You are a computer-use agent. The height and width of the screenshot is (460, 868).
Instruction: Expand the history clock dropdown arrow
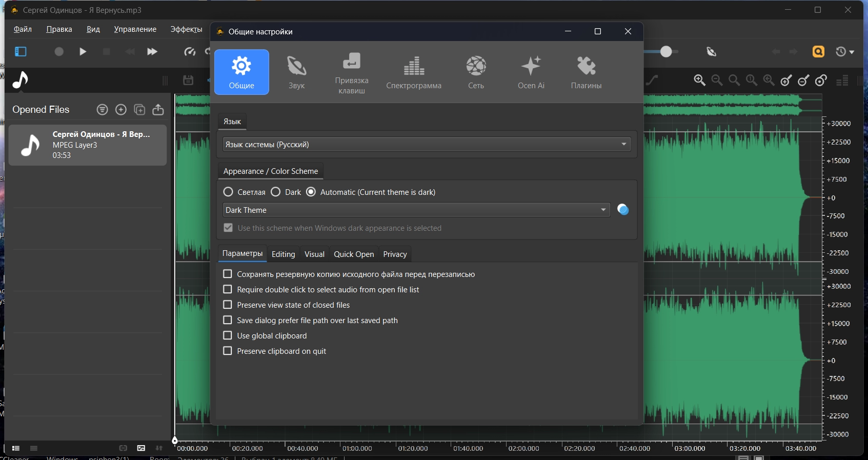pyautogui.click(x=852, y=52)
